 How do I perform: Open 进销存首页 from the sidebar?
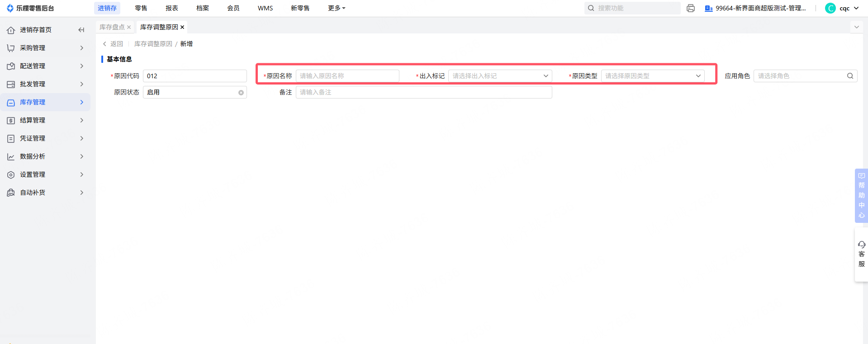(x=36, y=30)
